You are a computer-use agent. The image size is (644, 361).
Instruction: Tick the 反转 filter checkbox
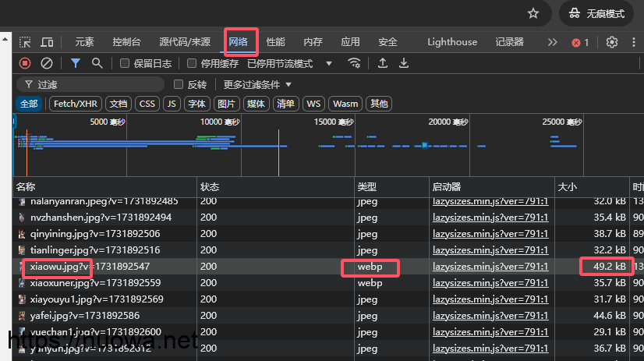coord(179,84)
